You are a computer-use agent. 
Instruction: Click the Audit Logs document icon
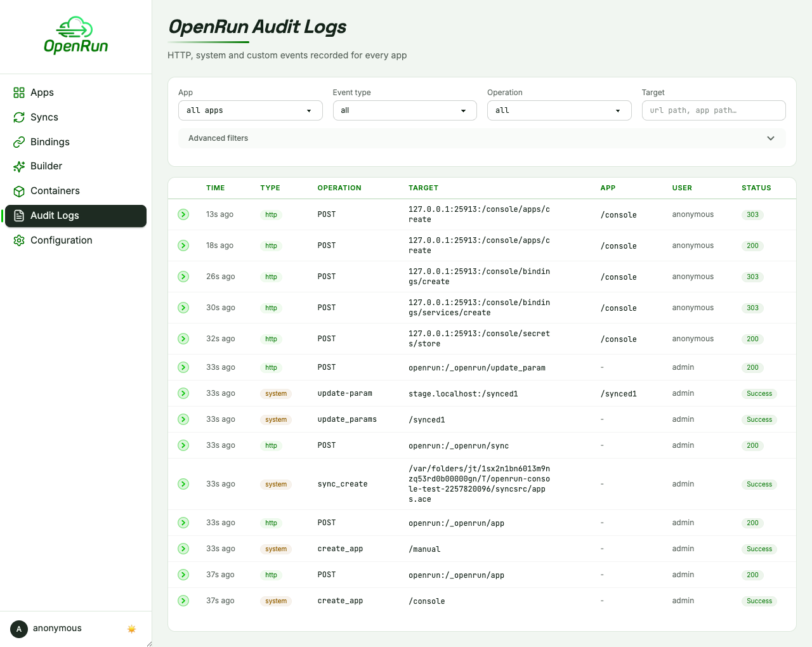click(19, 216)
